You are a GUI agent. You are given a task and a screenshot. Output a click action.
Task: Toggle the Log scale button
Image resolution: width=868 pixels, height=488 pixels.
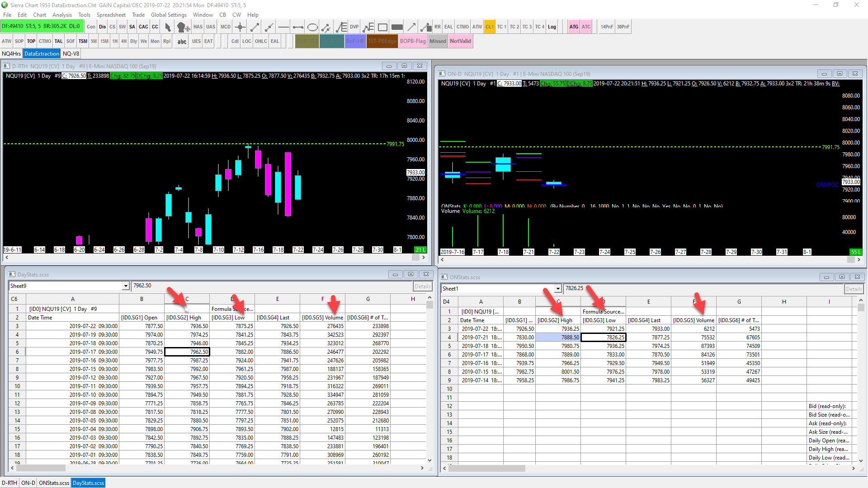click(552, 27)
